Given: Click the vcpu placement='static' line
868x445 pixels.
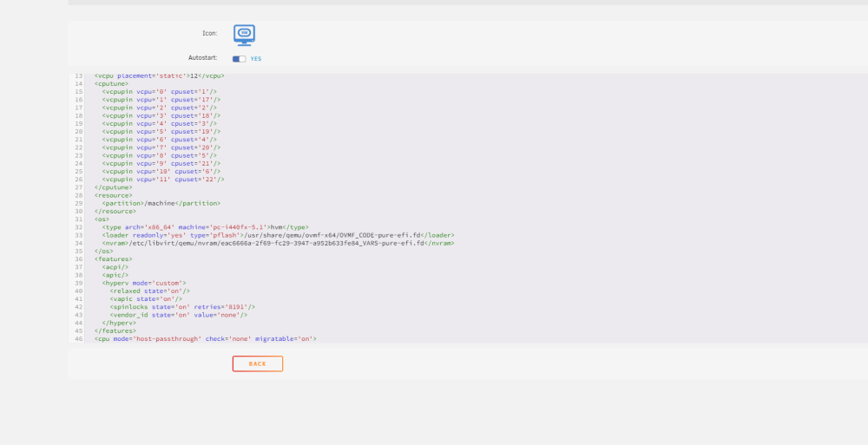Looking at the screenshot, I should click(160, 75).
